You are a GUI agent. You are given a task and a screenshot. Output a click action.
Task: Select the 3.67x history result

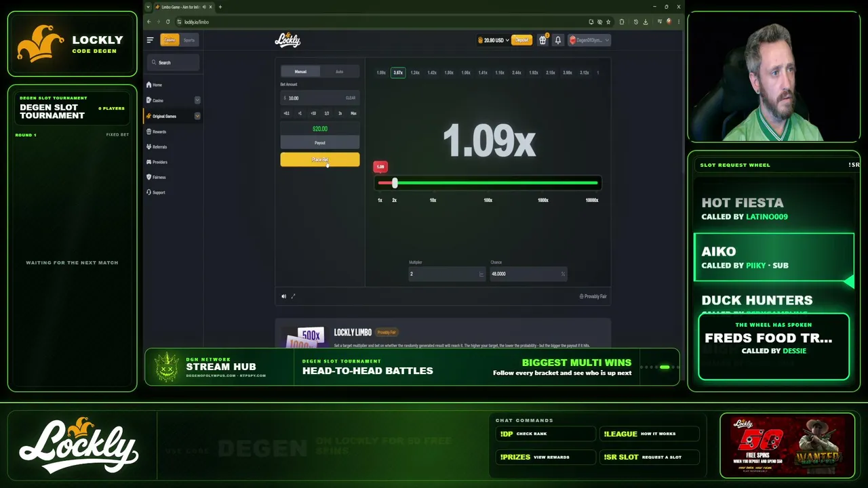398,73
